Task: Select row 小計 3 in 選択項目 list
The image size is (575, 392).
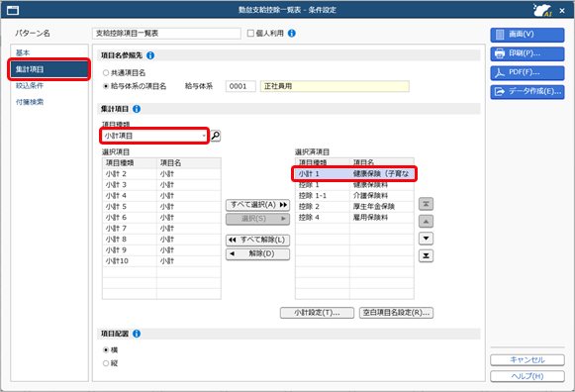Action: pyautogui.click(x=161, y=185)
